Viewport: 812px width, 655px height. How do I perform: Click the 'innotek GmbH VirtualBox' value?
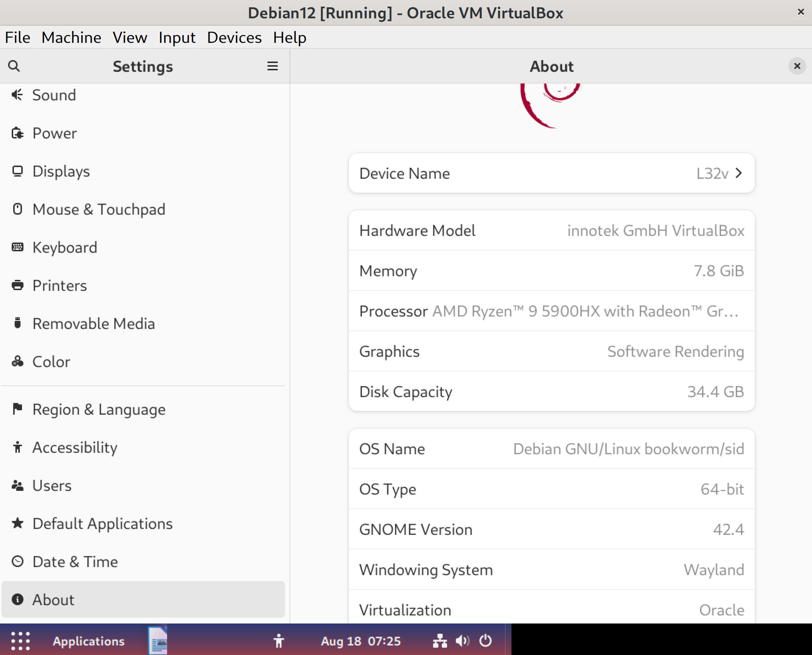[656, 230]
